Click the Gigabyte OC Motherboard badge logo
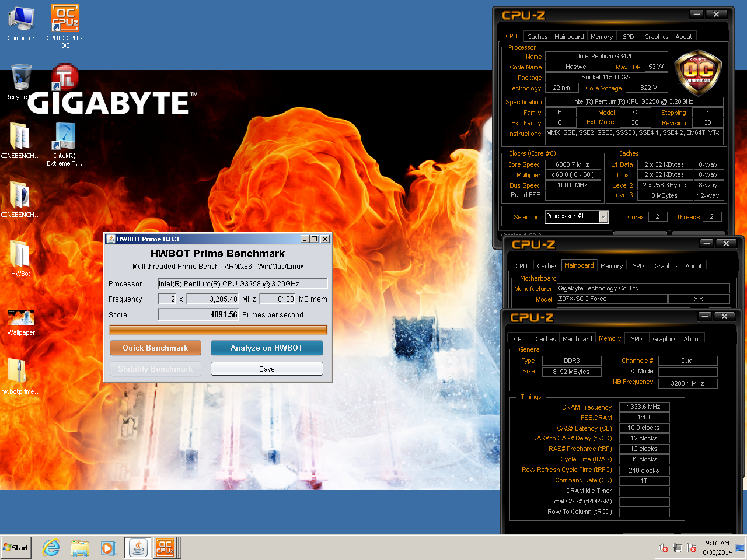747x560 pixels. pos(698,73)
